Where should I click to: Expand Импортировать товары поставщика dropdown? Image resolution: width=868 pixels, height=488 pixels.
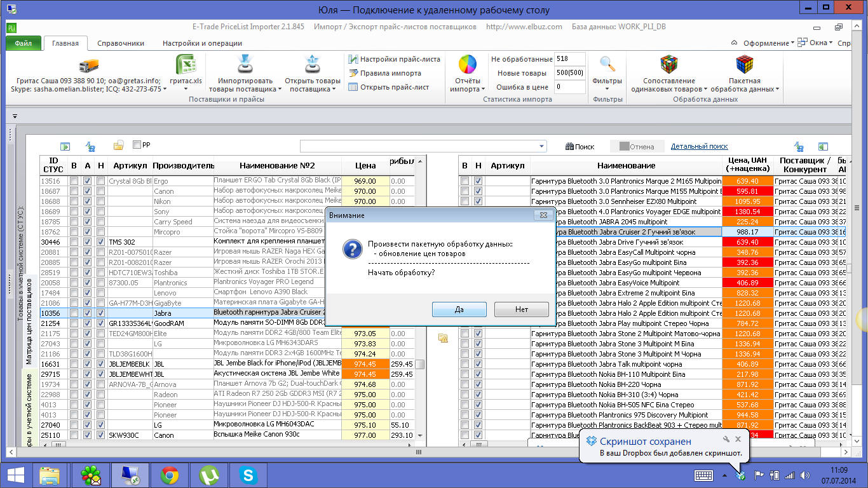pos(280,90)
